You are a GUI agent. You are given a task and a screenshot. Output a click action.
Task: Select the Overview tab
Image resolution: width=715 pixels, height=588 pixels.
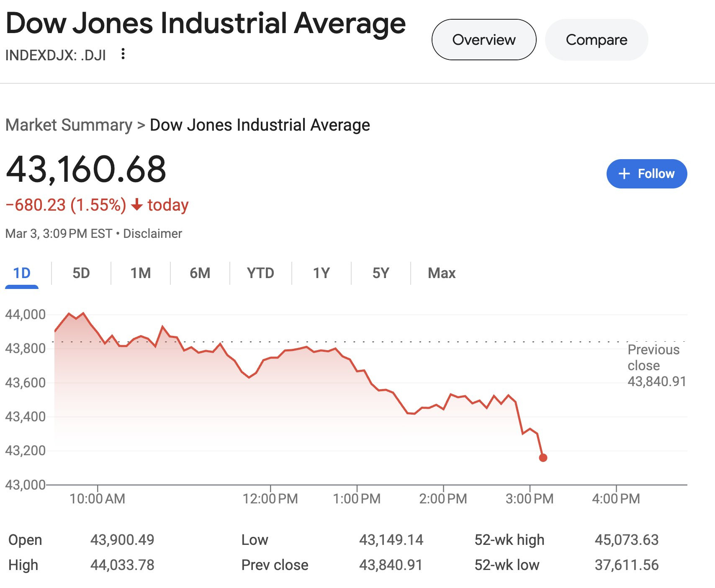tap(484, 40)
